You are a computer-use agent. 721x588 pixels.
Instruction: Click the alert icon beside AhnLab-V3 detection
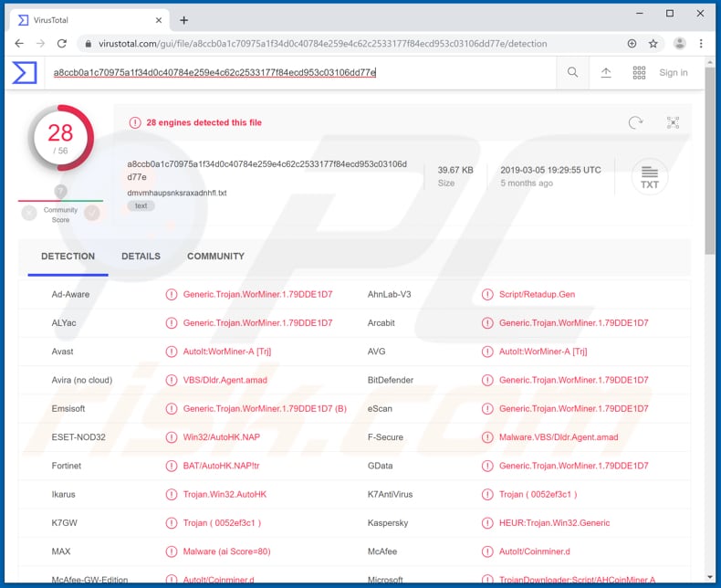click(x=487, y=295)
